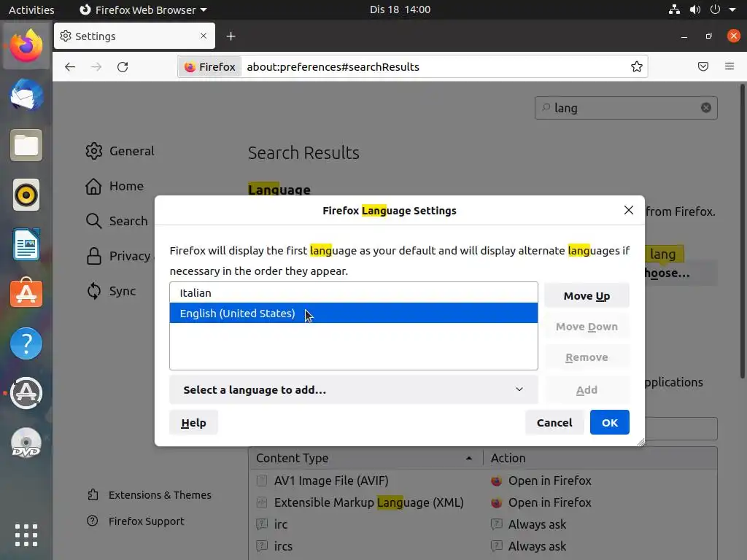Click the Firefox identity icon in the URL bar
747x560 pixels.
(x=190, y=66)
